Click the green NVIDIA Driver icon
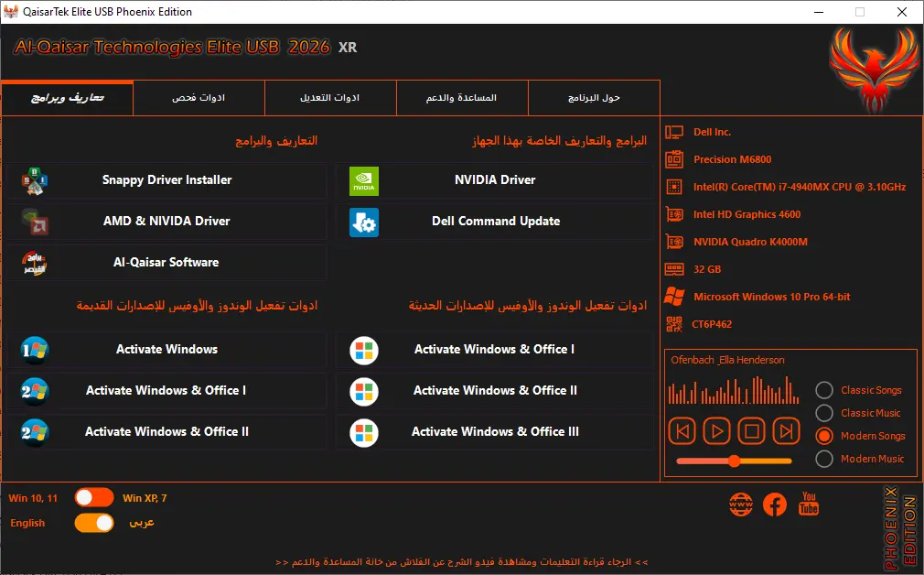Viewport: 924px width, 575px height. [x=364, y=181]
